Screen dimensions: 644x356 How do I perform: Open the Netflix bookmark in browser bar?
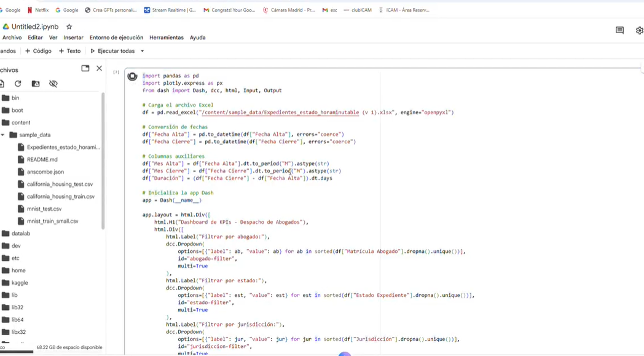38,10
